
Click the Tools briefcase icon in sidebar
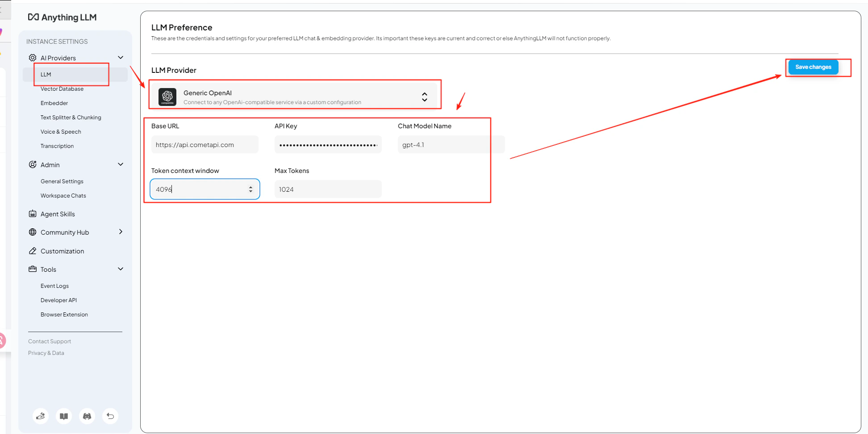coord(32,269)
